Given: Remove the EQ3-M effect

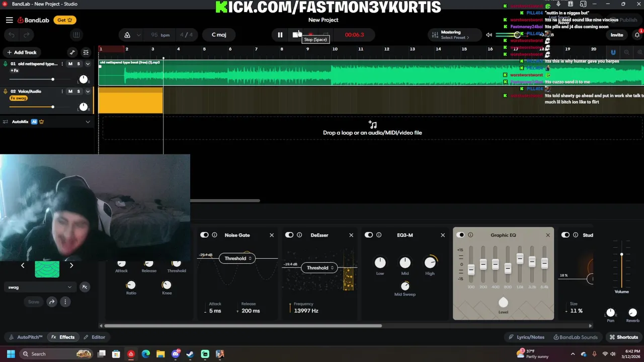Looking at the screenshot, I should pyautogui.click(x=443, y=235).
